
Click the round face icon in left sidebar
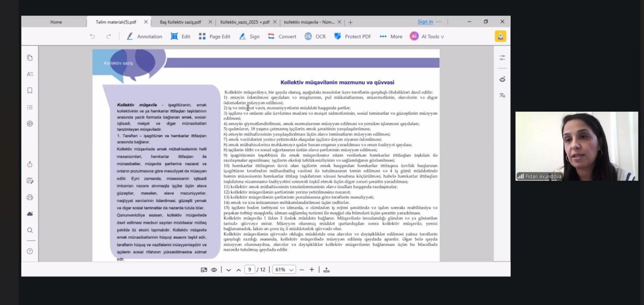30,124
